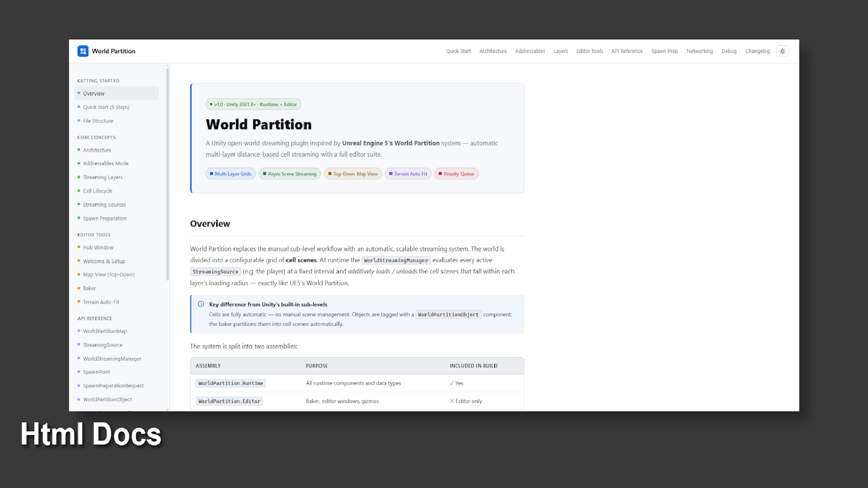Click the GETTING STARTED sidebar section label
Image resolution: width=868 pixels, height=488 pixels.
(x=98, y=81)
